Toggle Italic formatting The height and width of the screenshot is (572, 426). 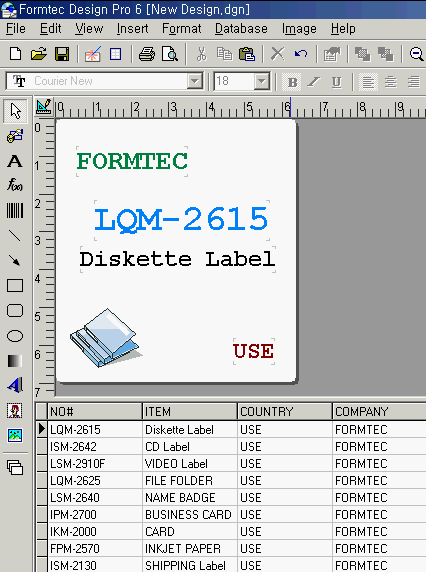tap(314, 82)
